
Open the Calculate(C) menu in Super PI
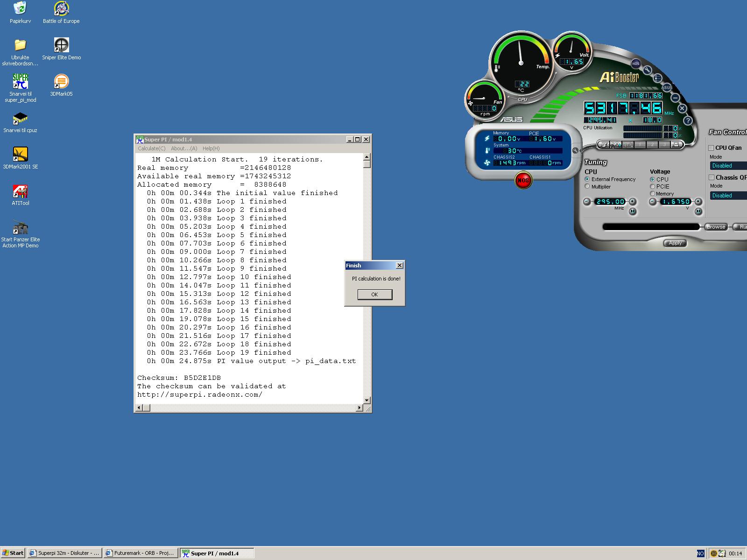[x=151, y=148]
